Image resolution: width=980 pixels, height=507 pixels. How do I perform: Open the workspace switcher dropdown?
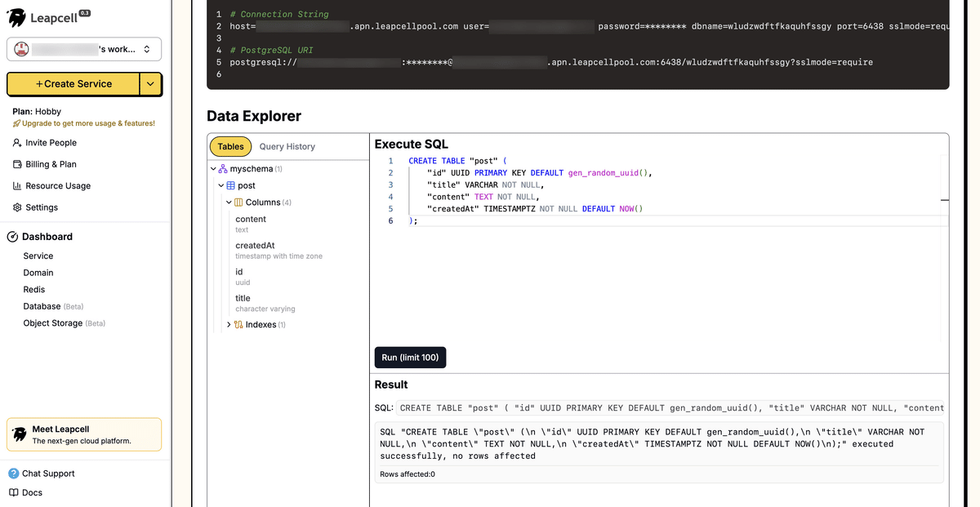[x=147, y=49]
